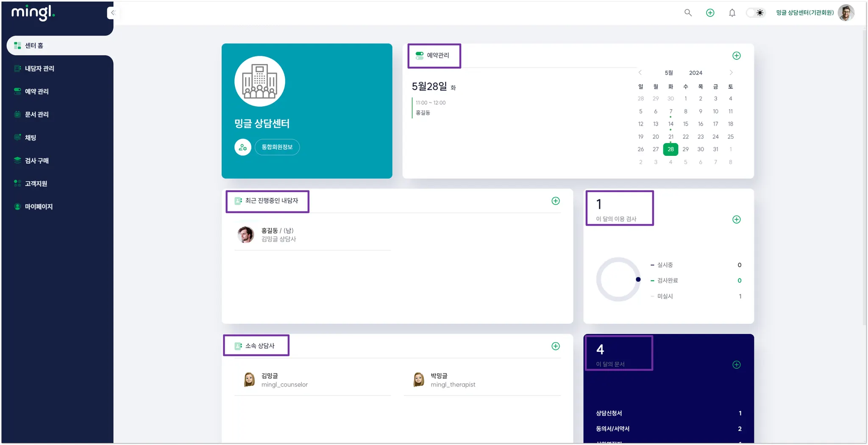Select the month 5월 in calendar header
The width and height of the screenshot is (868, 445).
click(669, 73)
